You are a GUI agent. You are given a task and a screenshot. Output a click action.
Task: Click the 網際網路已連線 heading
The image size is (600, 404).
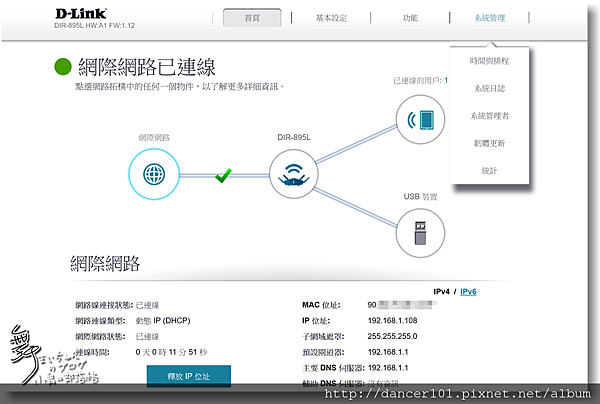pos(147,67)
